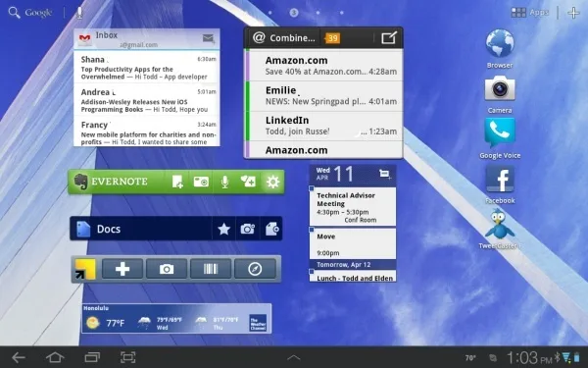Tap the Docs starred documents icon
The image size is (588, 368).
pyautogui.click(x=223, y=229)
